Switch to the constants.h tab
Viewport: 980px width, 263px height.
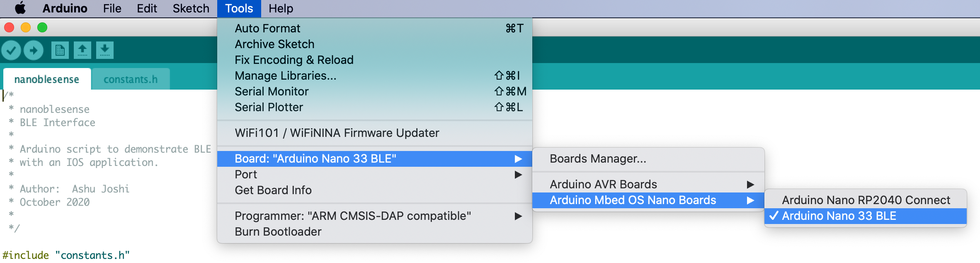[131, 79]
